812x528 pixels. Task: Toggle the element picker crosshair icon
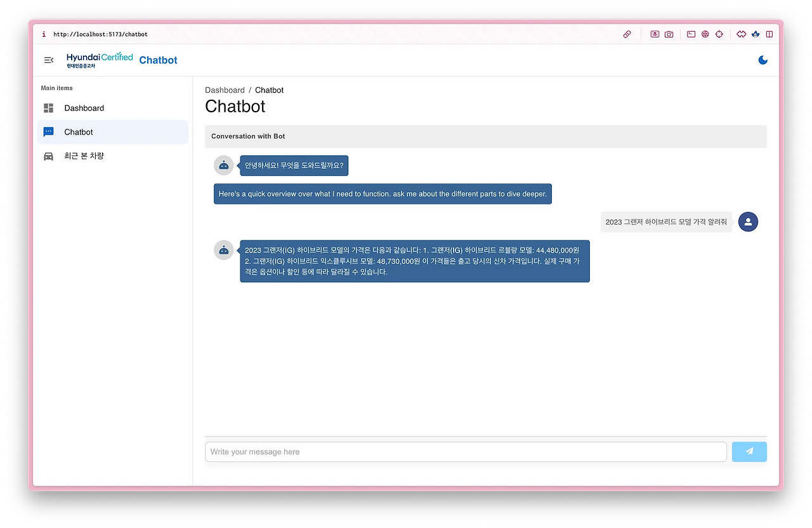(719, 34)
